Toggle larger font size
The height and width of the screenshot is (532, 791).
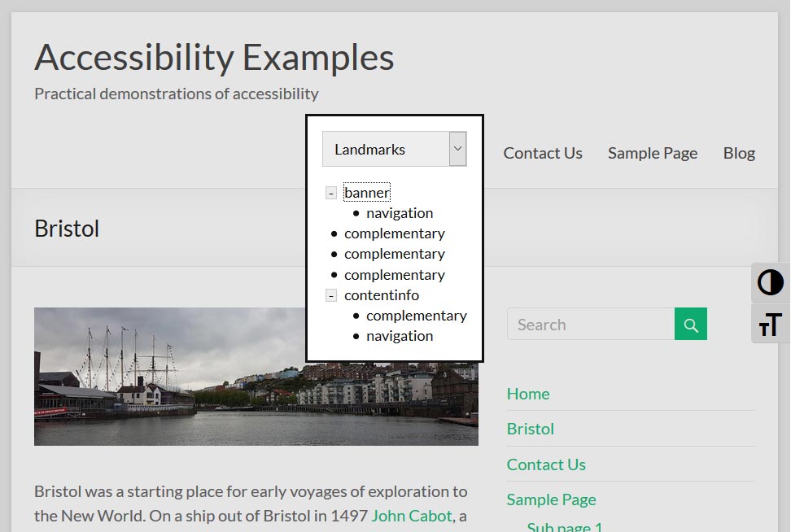coord(771,324)
